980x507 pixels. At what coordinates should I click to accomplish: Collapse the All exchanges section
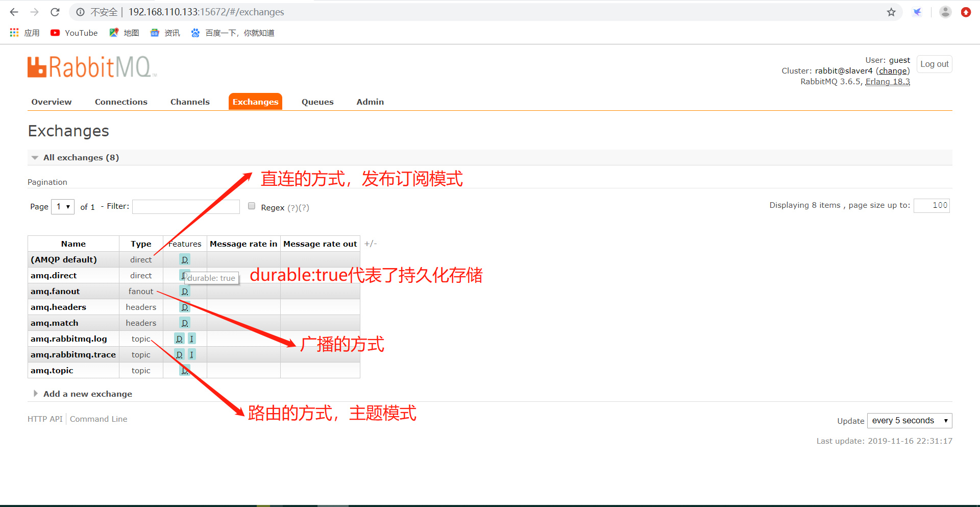(35, 157)
